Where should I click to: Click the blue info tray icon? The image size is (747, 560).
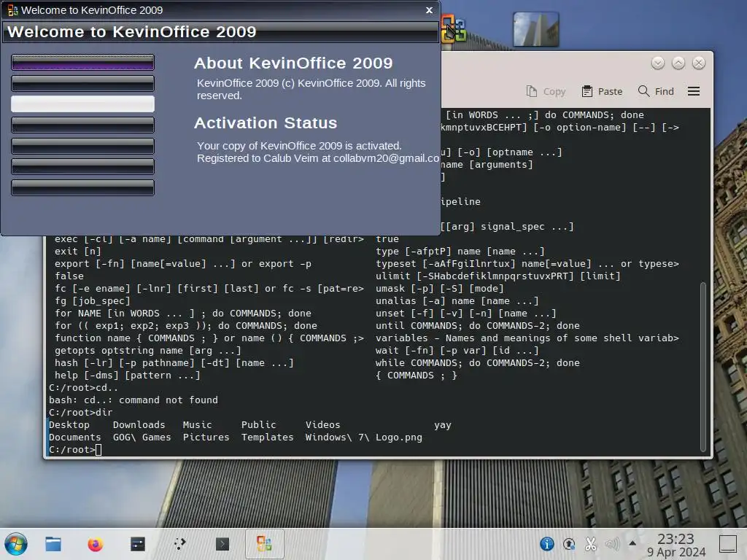point(547,544)
